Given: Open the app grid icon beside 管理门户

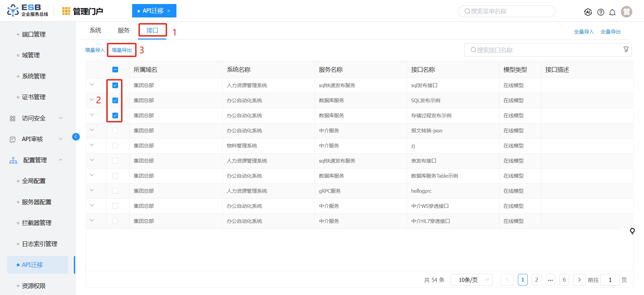Looking at the screenshot, I should click(66, 11).
